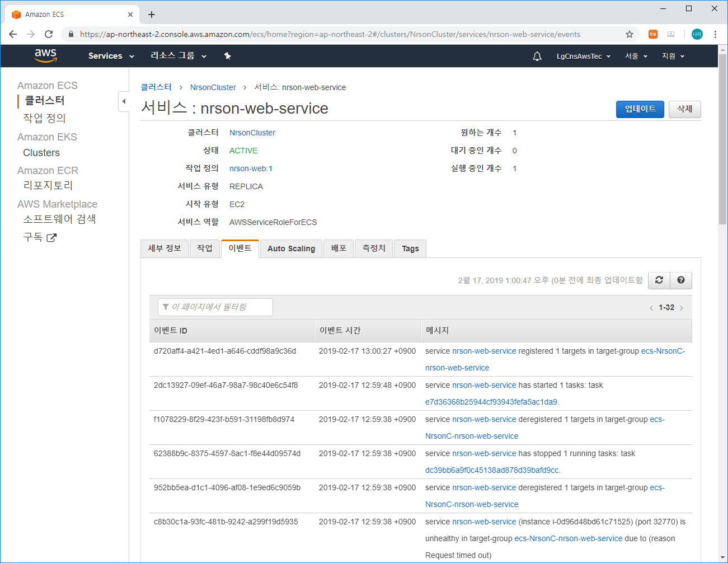Viewport: 728px width, 563px height.
Task: Go to previous events page arrow
Action: point(651,308)
